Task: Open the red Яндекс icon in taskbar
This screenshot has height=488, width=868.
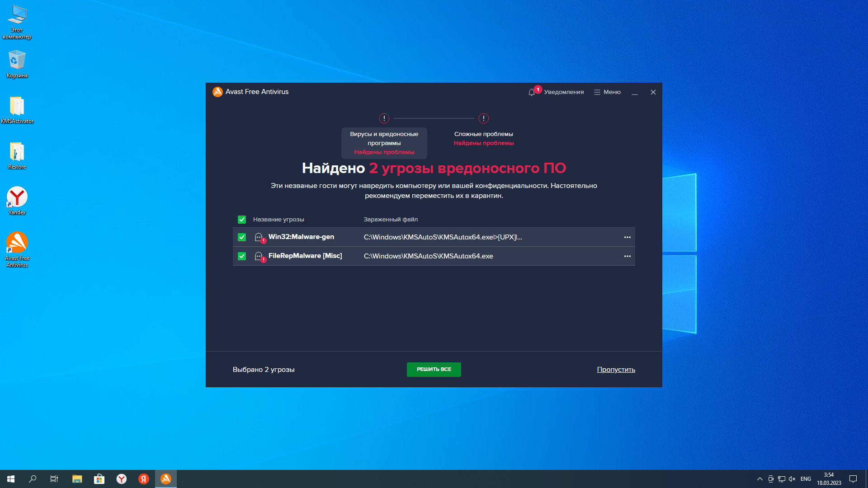Action: 144,479
